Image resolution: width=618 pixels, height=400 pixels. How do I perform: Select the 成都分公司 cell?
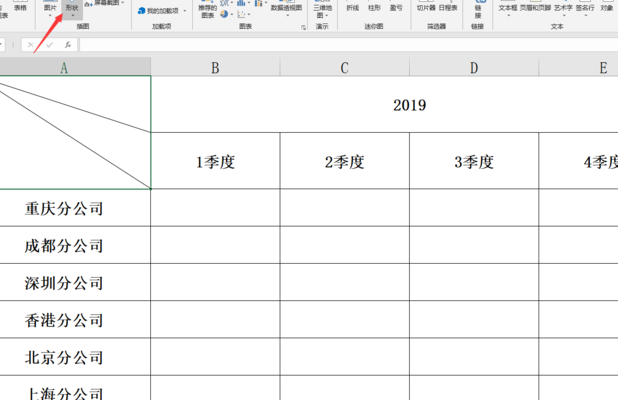pyautogui.click(x=75, y=245)
